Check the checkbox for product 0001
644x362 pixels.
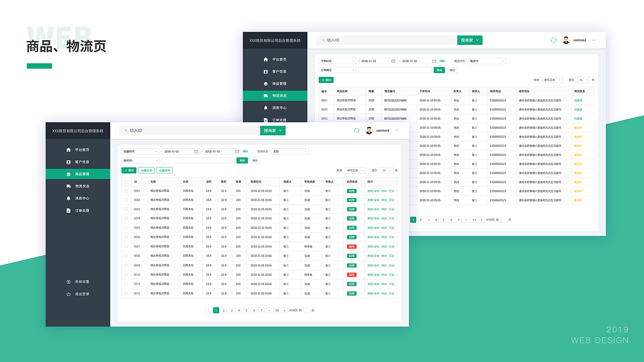pos(126,191)
